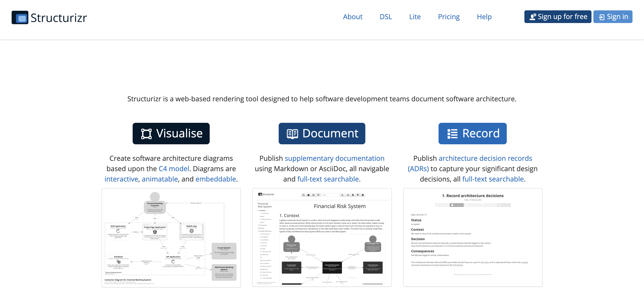Follow full-text searchable link under Record
This screenshot has width=644, height=307.
click(493, 179)
